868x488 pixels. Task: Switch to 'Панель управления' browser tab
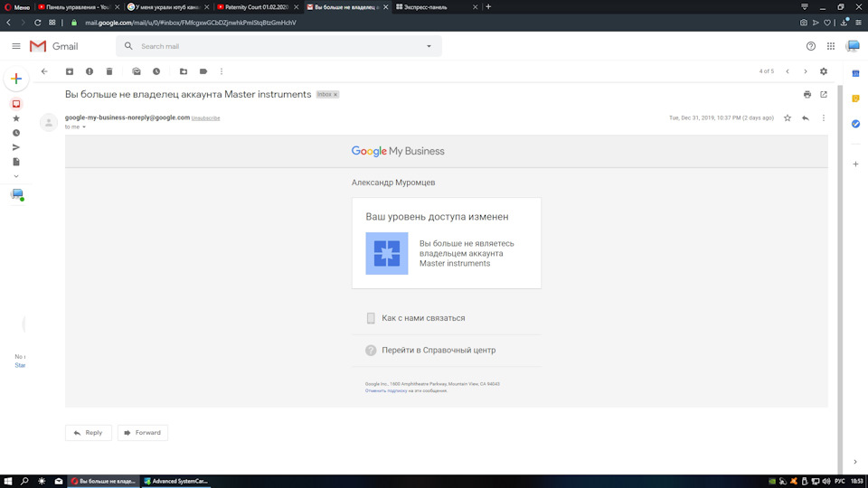point(78,7)
